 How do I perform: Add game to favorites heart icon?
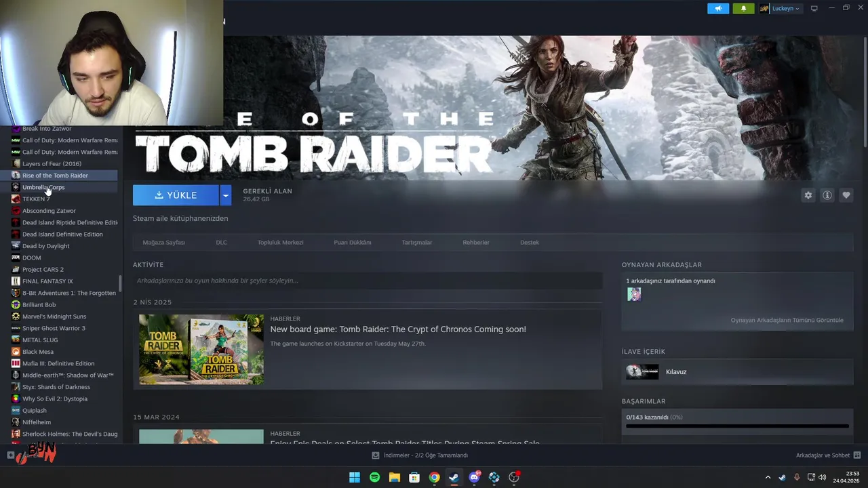point(846,195)
